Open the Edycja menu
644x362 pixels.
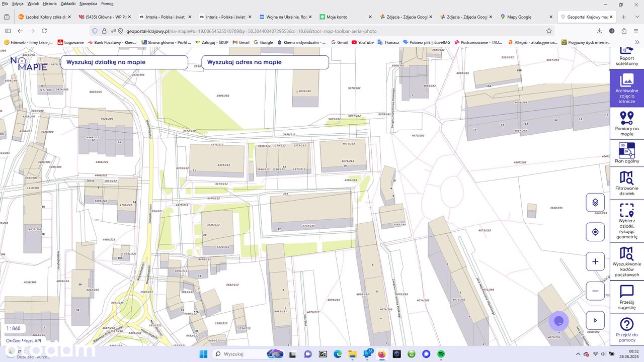[x=18, y=4]
